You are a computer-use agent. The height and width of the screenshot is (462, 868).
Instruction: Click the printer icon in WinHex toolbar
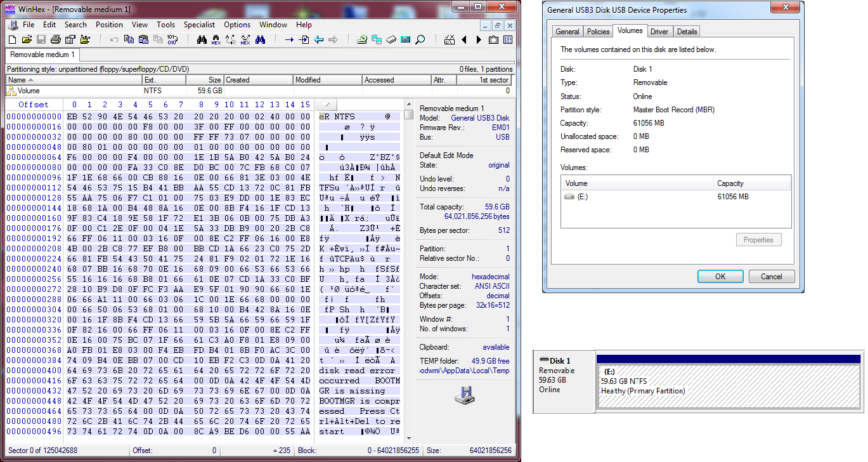56,39
